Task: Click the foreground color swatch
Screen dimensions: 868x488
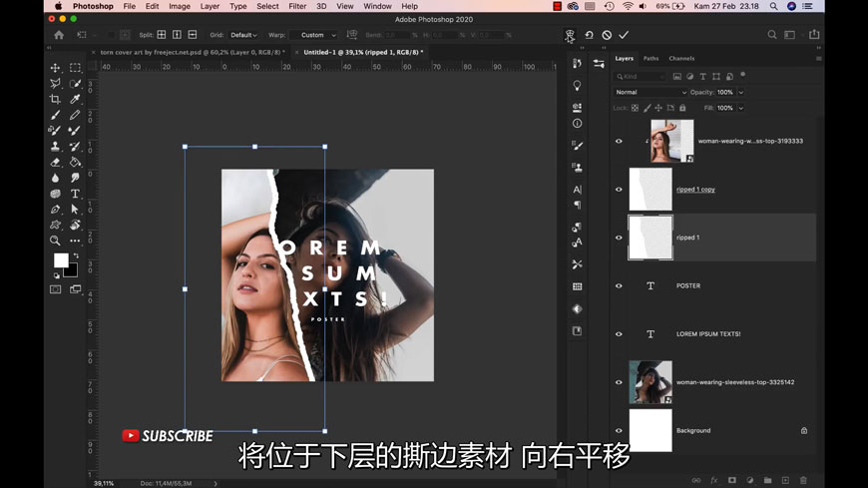Action: click(x=61, y=260)
